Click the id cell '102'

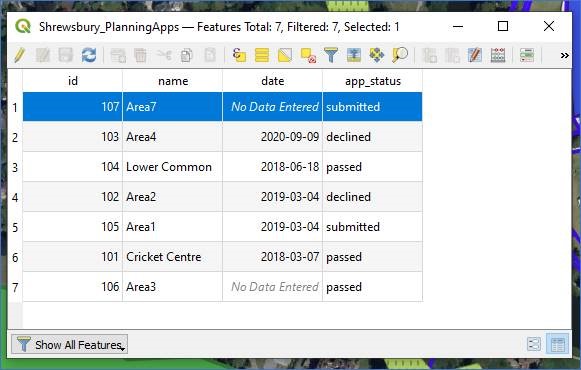(x=73, y=197)
